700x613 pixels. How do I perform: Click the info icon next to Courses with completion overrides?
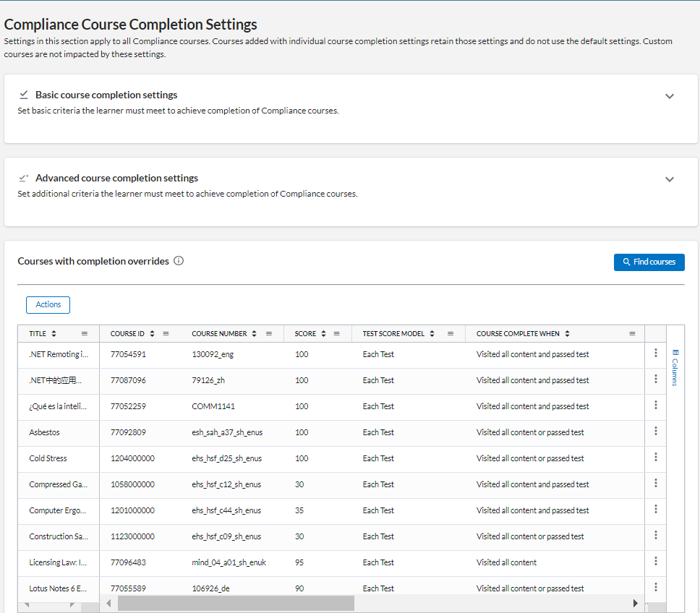(x=178, y=261)
